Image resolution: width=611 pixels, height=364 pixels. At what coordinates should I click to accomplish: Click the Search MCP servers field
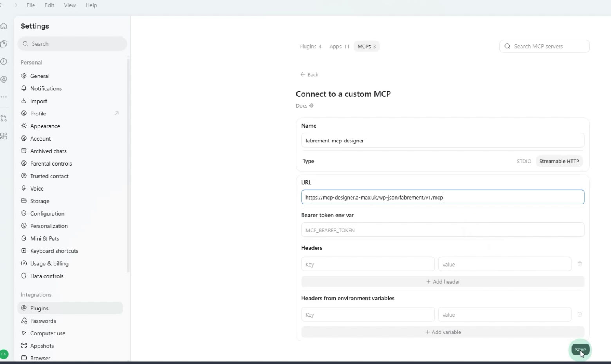pyautogui.click(x=544, y=46)
